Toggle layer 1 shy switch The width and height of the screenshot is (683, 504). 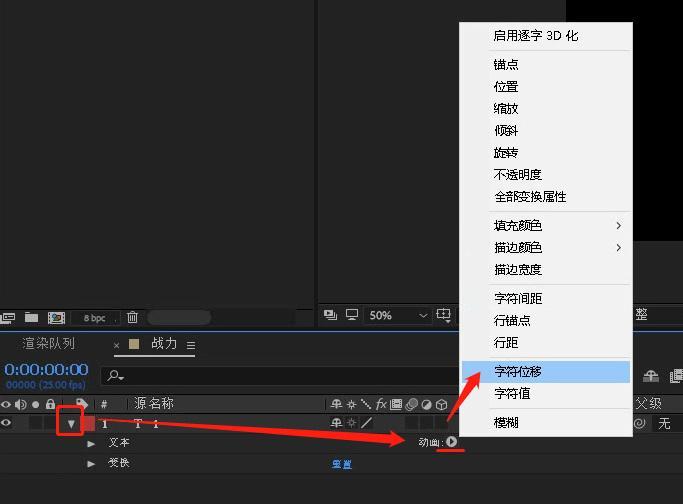click(336, 423)
